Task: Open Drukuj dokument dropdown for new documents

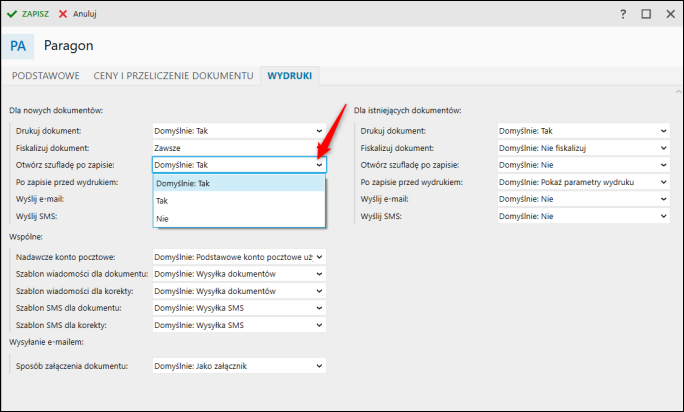Action: pos(239,131)
